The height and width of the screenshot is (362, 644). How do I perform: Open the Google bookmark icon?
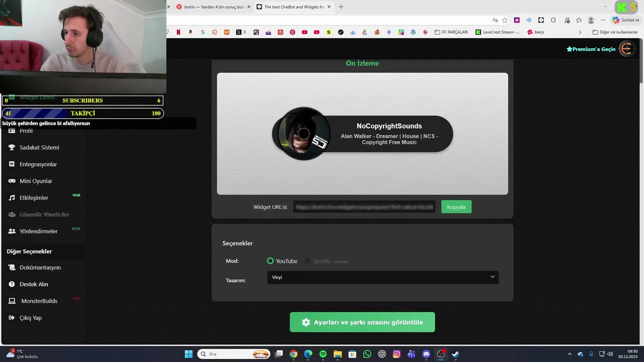tap(202, 32)
